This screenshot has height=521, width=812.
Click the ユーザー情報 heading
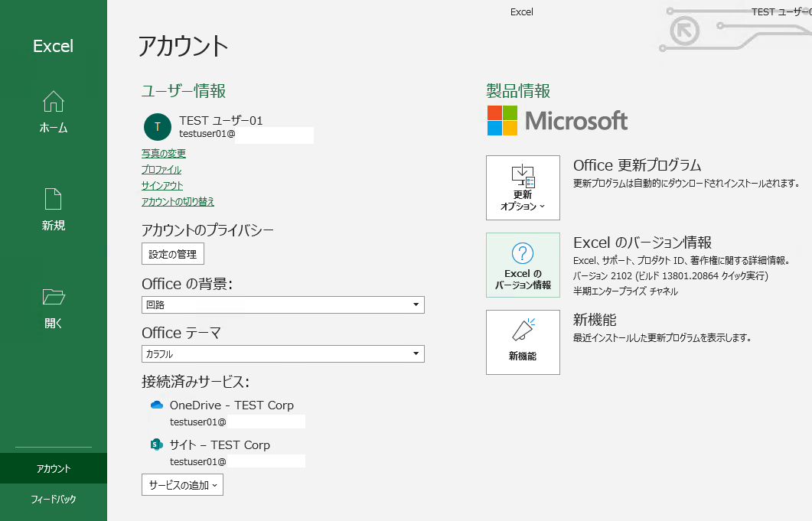(x=184, y=91)
